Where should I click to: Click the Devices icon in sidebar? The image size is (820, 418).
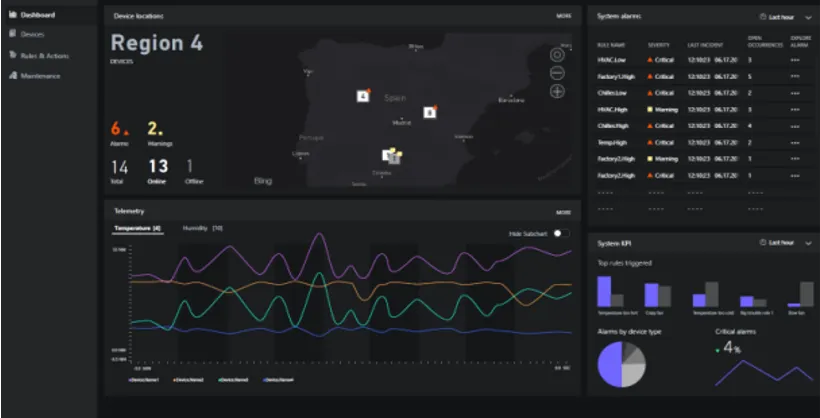12,35
